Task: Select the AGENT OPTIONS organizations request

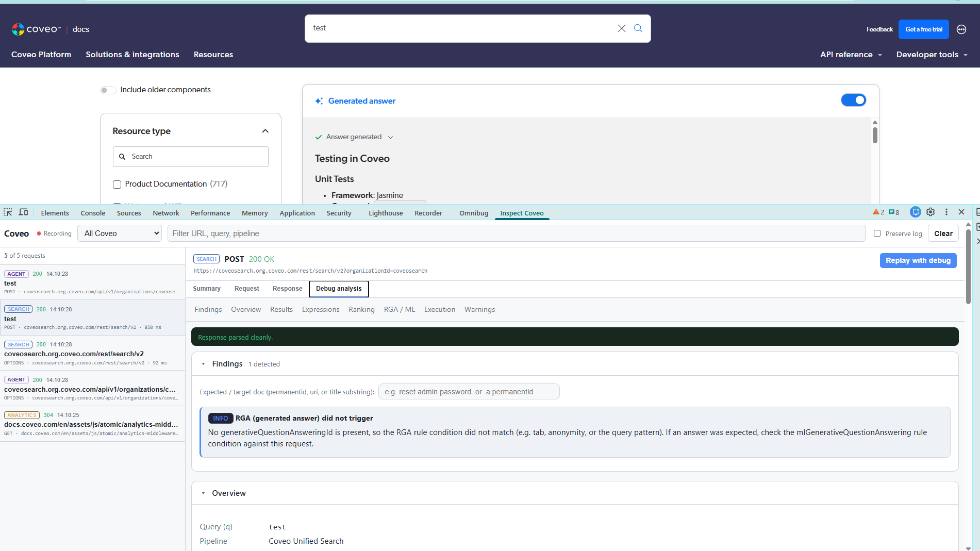Action: coord(92,389)
